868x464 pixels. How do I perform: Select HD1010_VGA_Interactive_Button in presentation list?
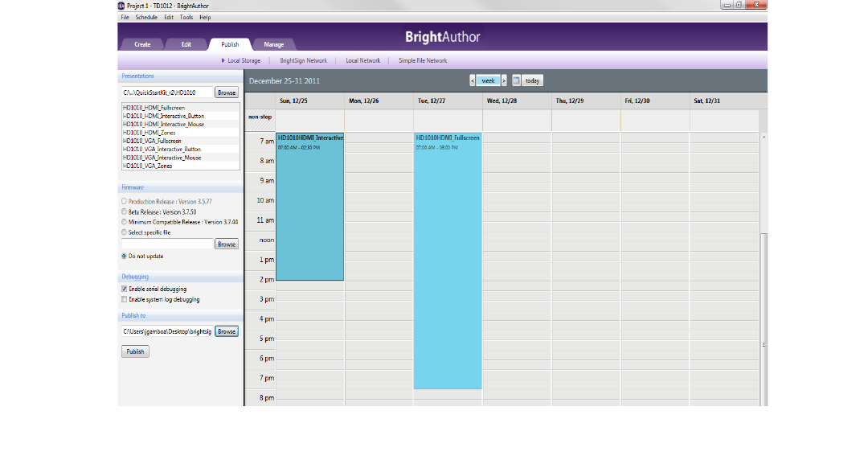(181, 150)
